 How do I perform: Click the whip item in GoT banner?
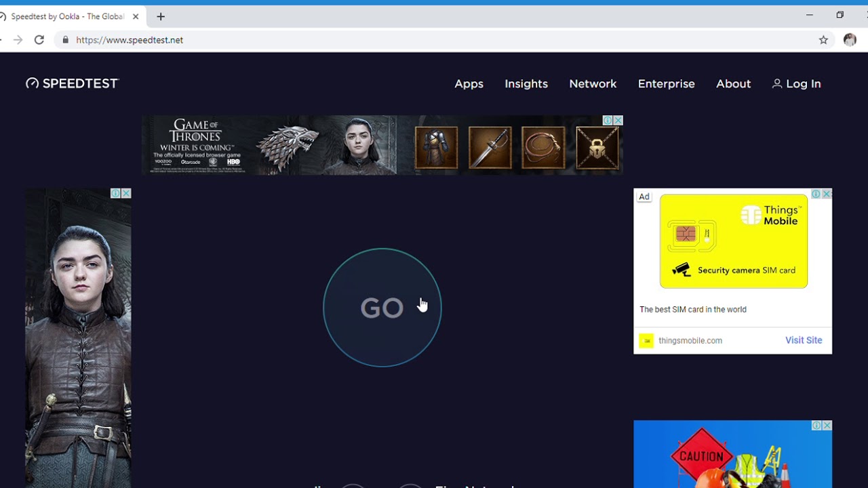[x=543, y=147]
